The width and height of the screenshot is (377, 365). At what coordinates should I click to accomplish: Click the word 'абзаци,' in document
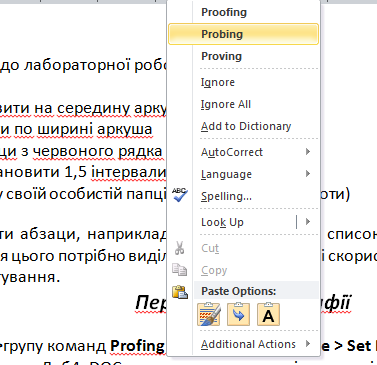tap(50, 235)
